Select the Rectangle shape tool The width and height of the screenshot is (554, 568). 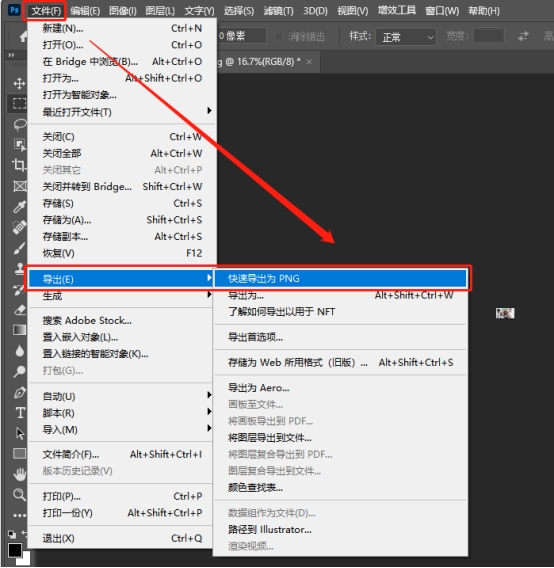point(19,453)
